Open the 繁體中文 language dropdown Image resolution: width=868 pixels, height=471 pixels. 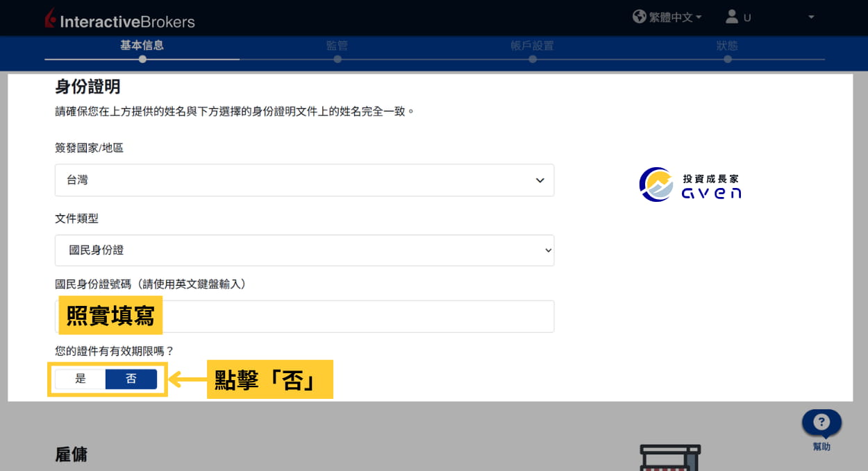(675, 17)
